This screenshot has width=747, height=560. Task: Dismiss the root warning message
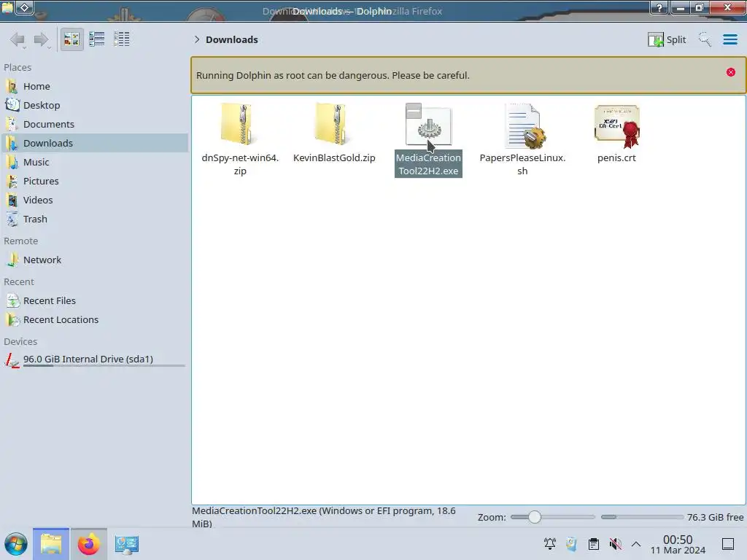coord(731,72)
